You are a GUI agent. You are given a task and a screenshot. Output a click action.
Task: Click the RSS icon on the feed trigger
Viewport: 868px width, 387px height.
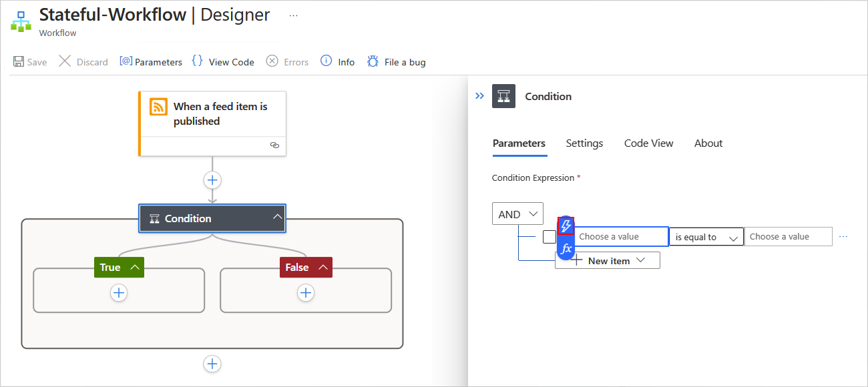tap(158, 106)
